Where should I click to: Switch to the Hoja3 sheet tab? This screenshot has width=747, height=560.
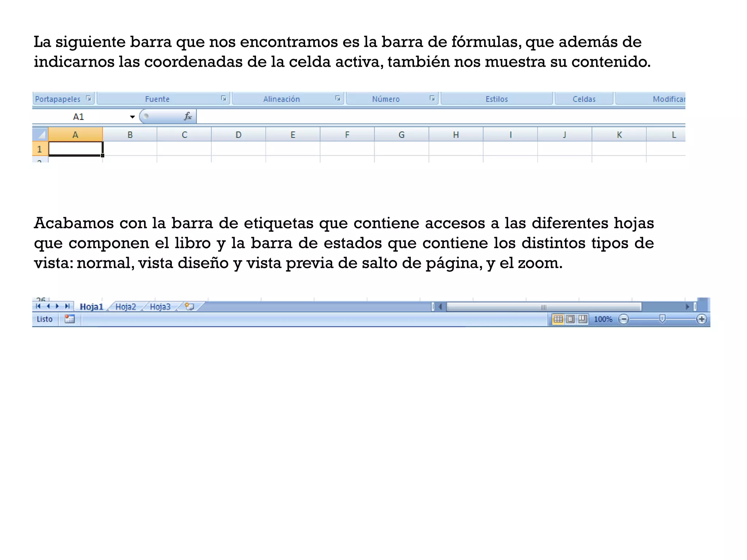160,307
